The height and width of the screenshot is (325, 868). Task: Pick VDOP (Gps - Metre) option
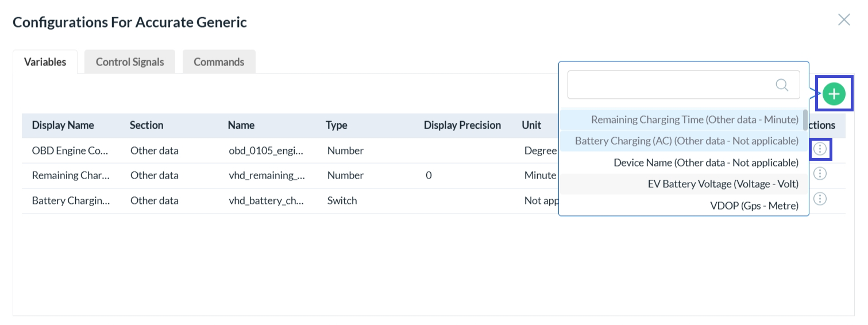pyautogui.click(x=754, y=206)
